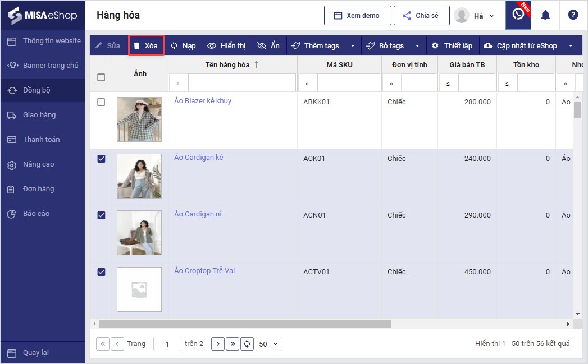
Task: Click the Xem demo button
Action: (357, 16)
